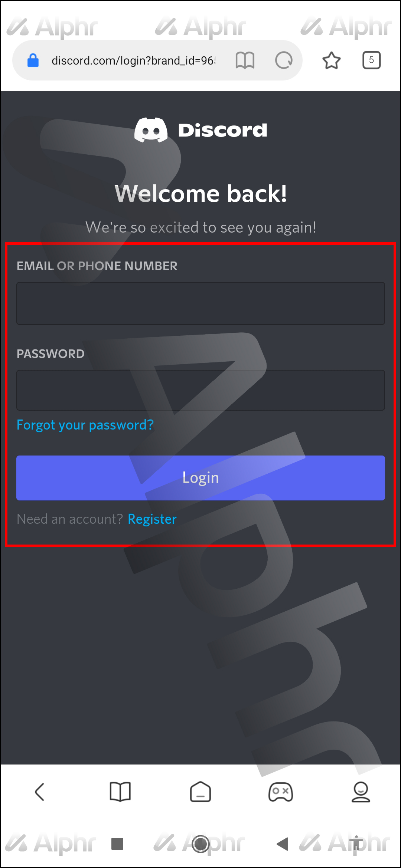The image size is (401, 868).
Task: Open the tab switcher showing 5 tabs
Action: (x=371, y=60)
